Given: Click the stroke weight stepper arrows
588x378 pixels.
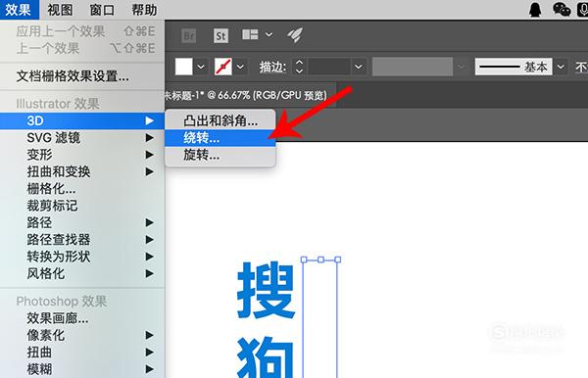Looking at the screenshot, I should click(299, 67).
